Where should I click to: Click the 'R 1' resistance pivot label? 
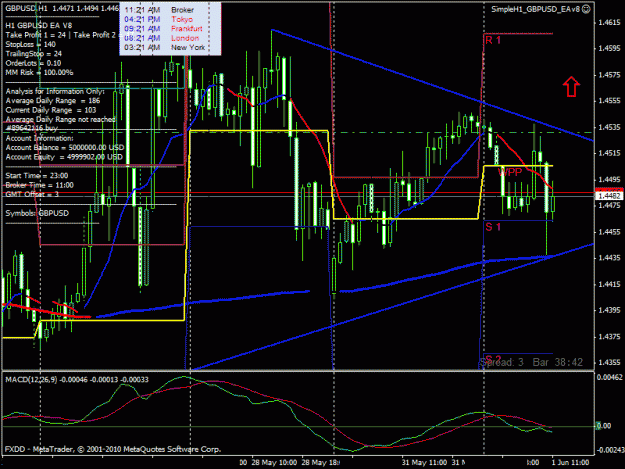(493, 40)
